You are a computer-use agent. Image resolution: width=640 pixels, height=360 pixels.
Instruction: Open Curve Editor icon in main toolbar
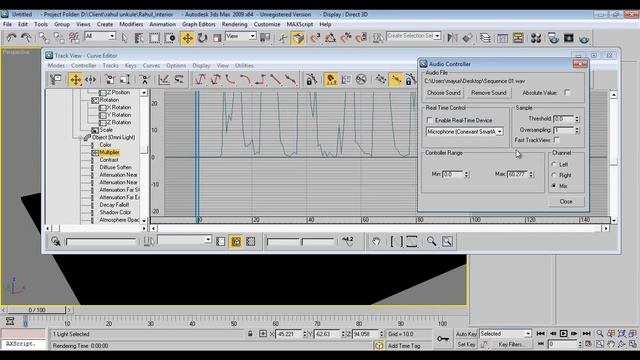(502, 38)
